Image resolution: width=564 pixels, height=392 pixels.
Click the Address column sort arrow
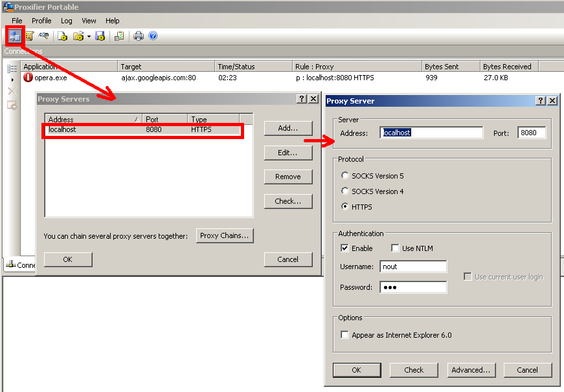(137, 119)
